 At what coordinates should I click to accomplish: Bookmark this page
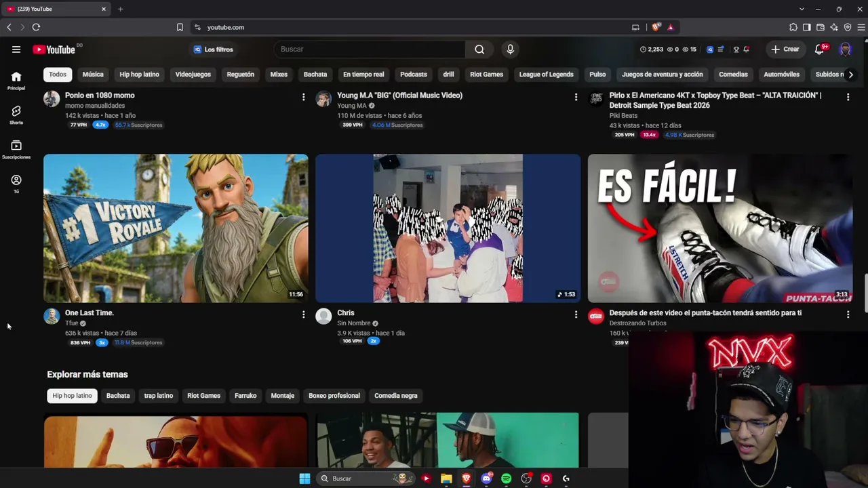(180, 27)
